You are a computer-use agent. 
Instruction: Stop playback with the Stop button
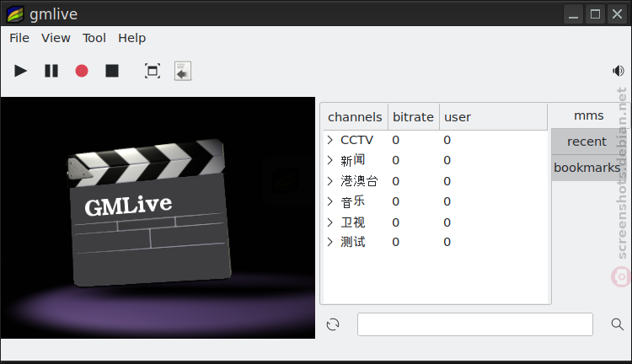(112, 71)
